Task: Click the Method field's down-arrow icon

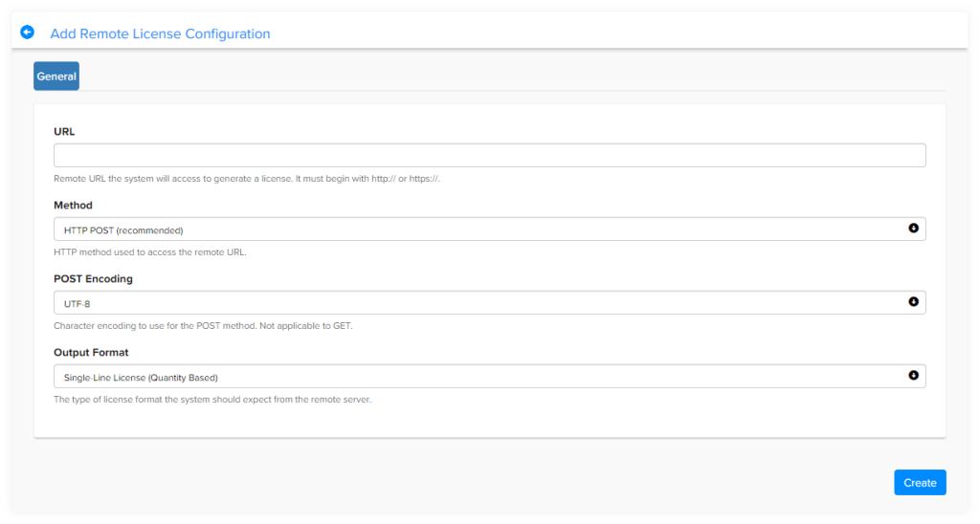Action: coord(913,229)
